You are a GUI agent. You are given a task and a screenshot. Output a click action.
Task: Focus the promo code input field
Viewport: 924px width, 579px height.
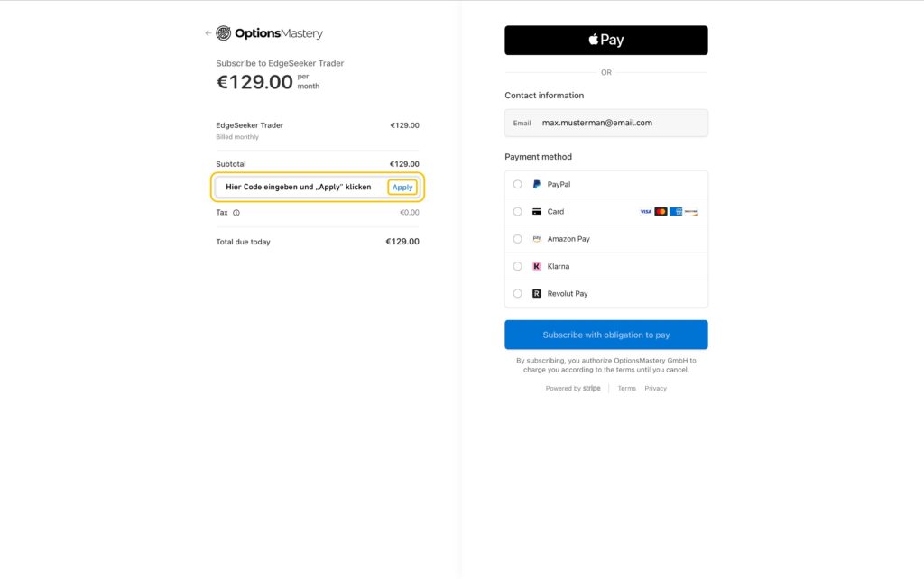(x=300, y=187)
